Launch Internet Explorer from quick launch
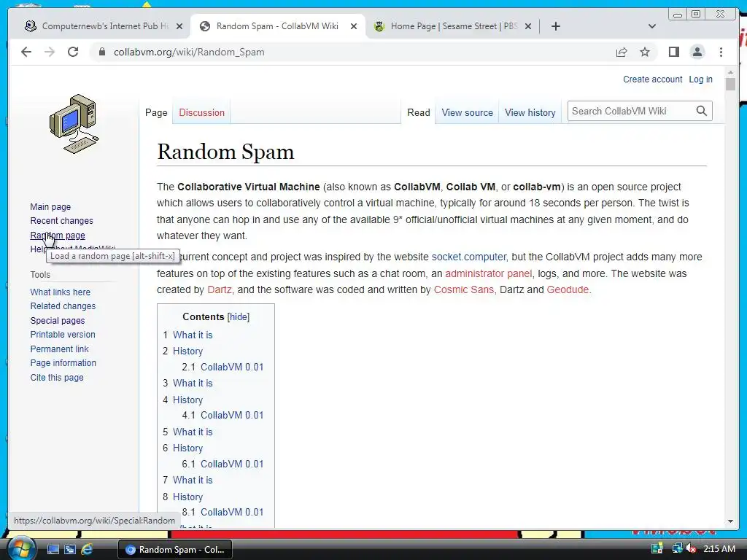 pos(87,550)
